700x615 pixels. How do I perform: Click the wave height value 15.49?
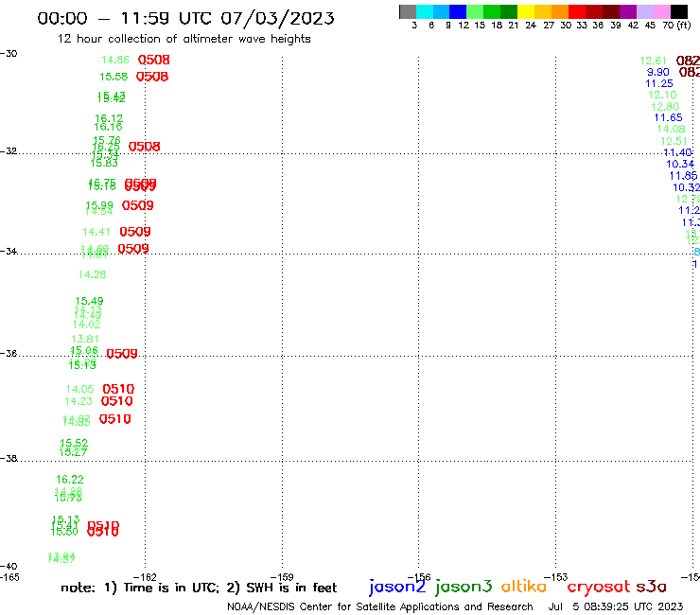[x=89, y=302]
